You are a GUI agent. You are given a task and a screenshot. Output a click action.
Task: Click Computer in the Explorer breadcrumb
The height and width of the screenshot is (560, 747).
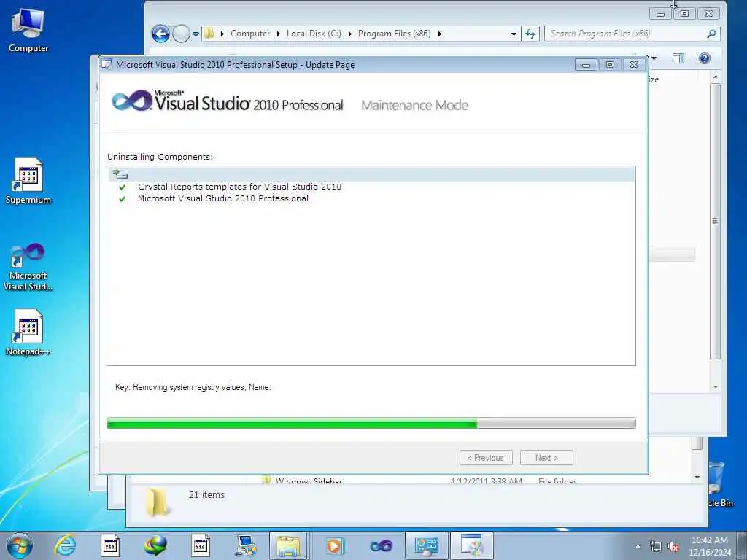250,34
